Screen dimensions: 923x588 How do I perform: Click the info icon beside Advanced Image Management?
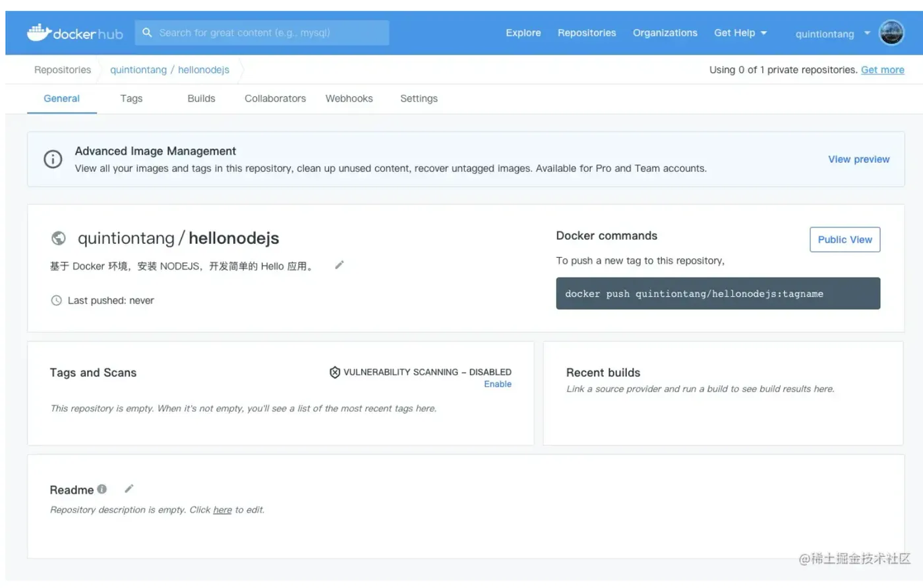point(53,159)
